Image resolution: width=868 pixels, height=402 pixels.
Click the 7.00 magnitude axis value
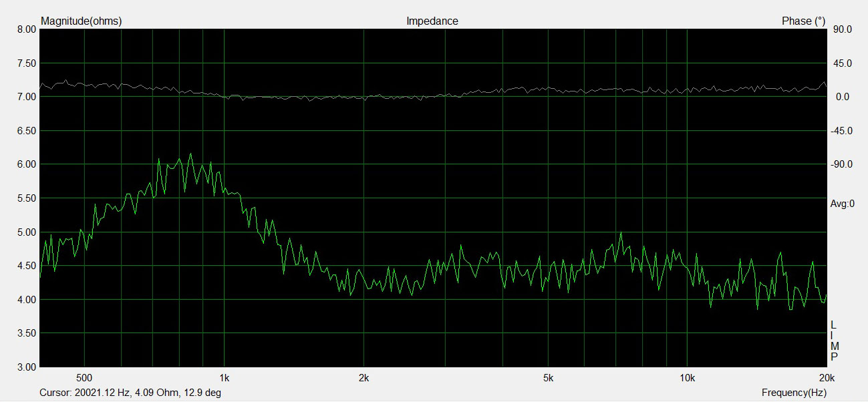click(x=26, y=97)
